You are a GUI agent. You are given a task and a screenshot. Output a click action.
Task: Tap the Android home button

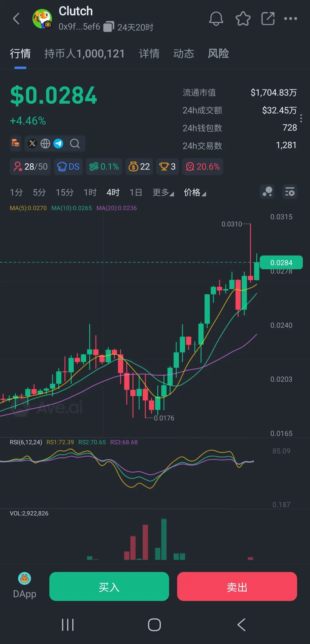[x=154, y=625]
